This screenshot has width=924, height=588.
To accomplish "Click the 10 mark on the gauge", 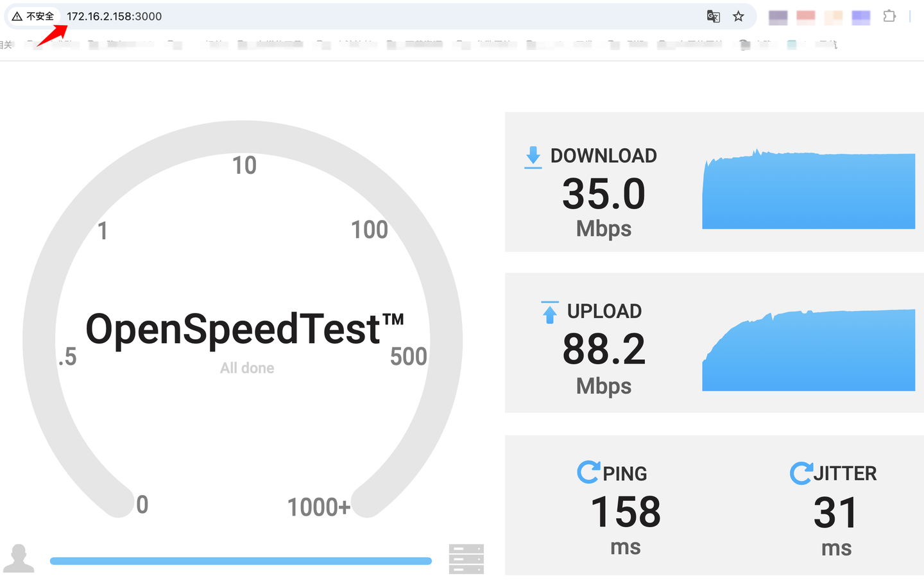I will click(244, 165).
